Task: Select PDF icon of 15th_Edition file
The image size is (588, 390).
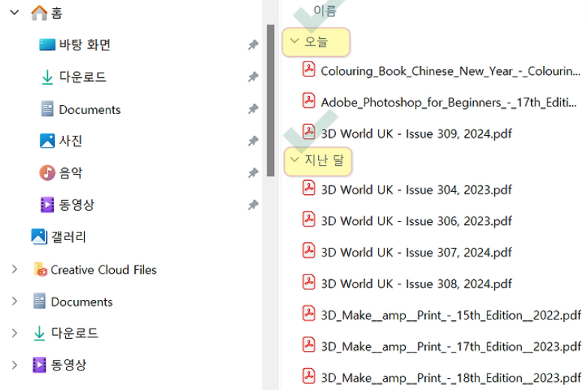Action: pyautogui.click(x=309, y=313)
